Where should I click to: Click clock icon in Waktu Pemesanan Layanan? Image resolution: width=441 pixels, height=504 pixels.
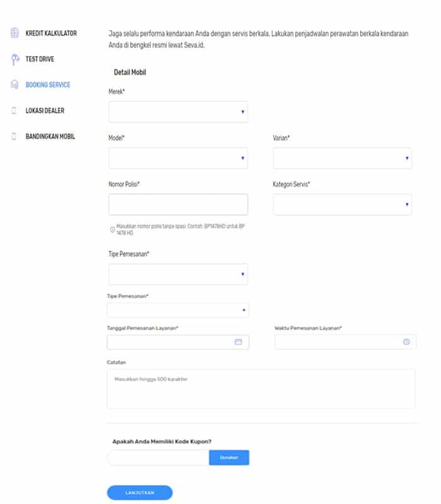(x=406, y=342)
